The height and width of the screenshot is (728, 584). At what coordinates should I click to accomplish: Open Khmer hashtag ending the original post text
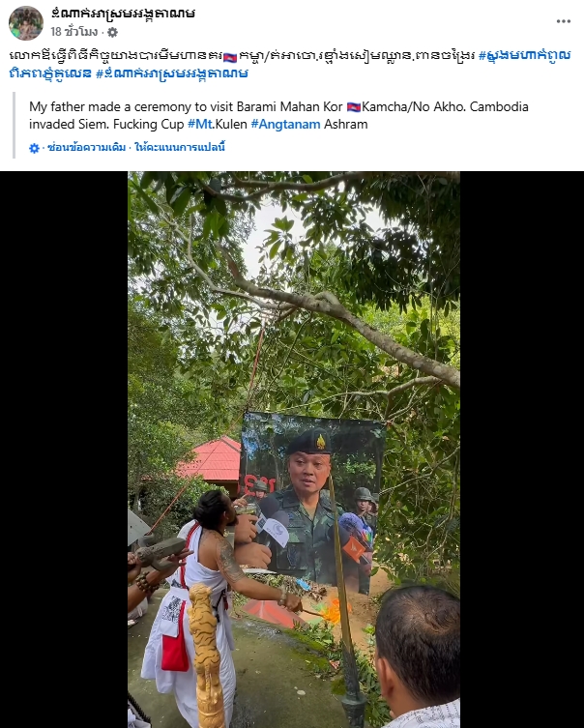click(172, 73)
